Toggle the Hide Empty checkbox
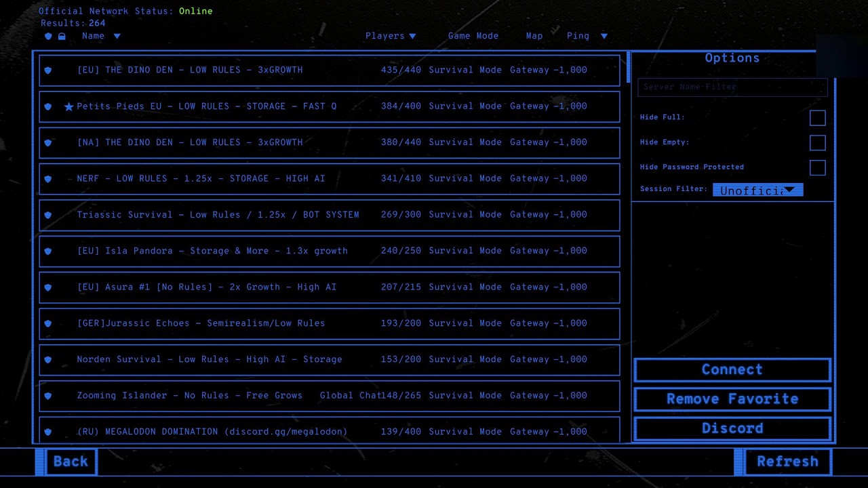Screen dimensions: 868x488 [818, 142]
